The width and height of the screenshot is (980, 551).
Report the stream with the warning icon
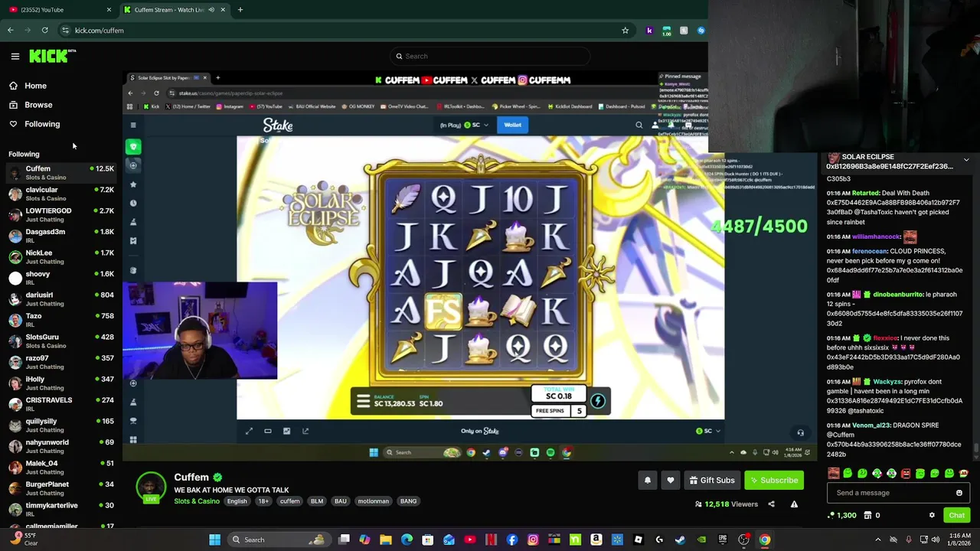click(794, 504)
